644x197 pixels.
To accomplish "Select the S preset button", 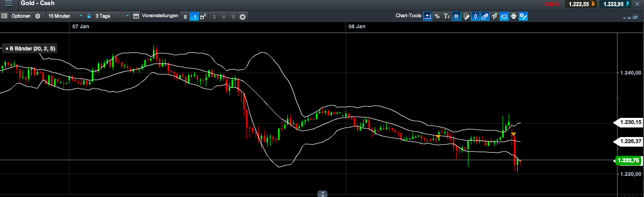I will pos(185,17).
